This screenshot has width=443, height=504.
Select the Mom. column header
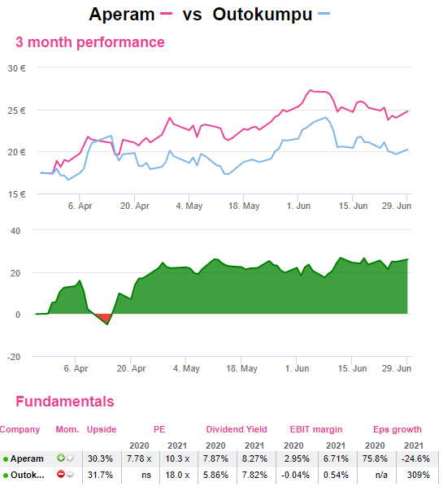point(67,429)
